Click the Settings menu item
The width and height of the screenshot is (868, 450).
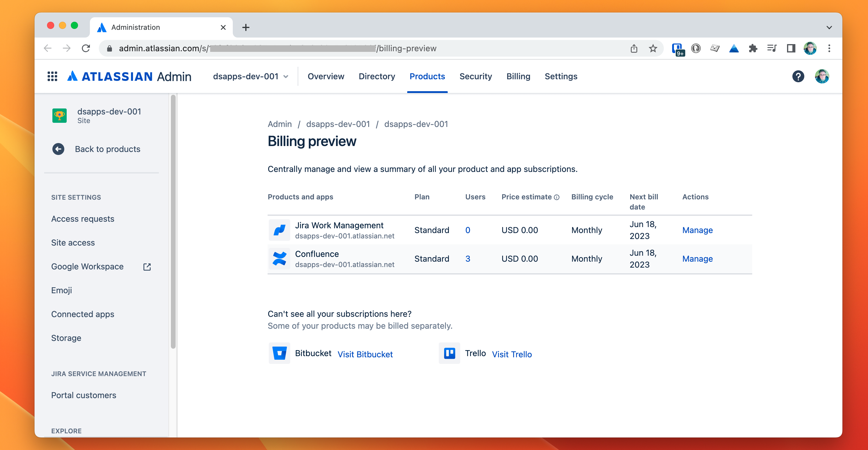click(561, 76)
